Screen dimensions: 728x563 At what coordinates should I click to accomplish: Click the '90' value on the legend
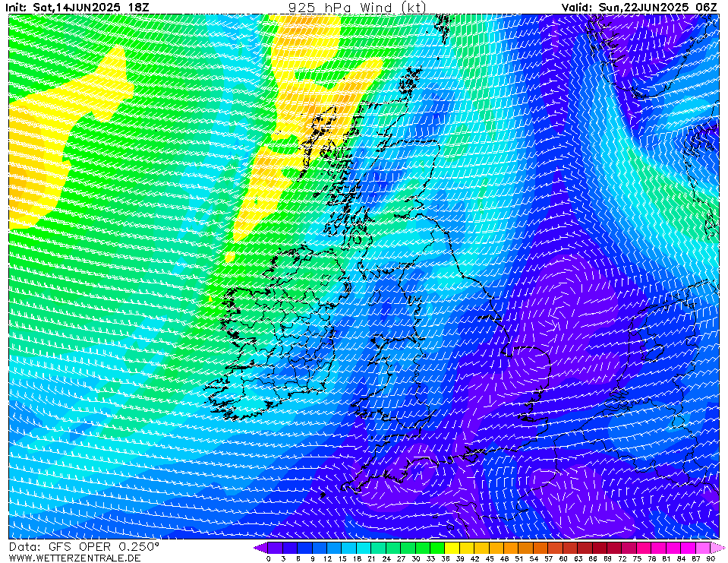(711, 558)
